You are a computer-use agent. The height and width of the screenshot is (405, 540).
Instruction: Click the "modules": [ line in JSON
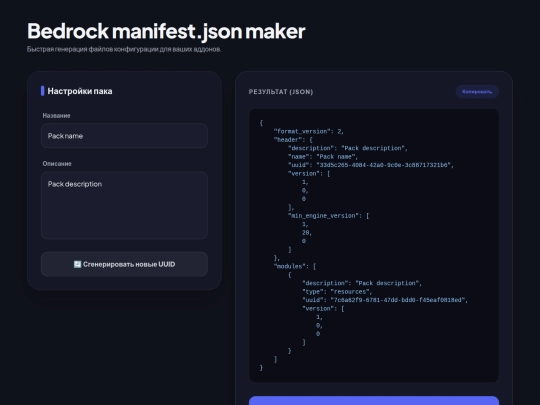click(x=294, y=266)
